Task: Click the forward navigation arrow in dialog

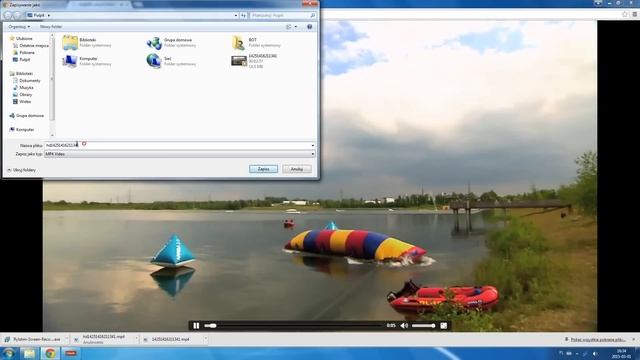Action: tap(17, 15)
